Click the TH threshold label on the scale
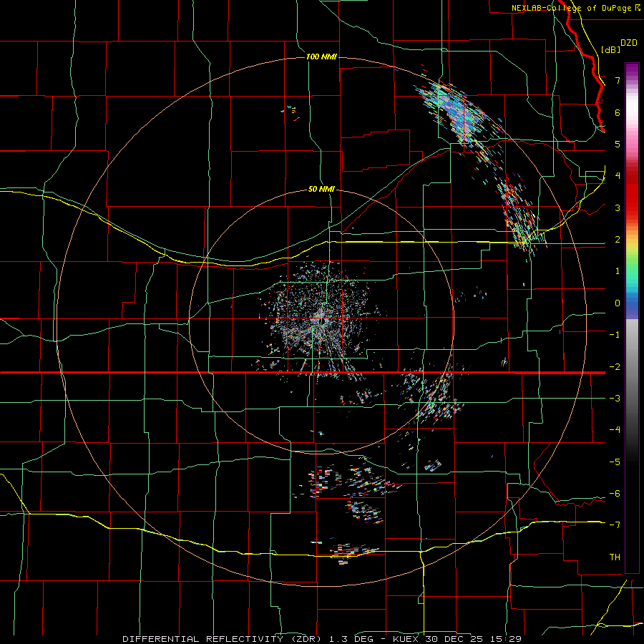 click(x=615, y=557)
